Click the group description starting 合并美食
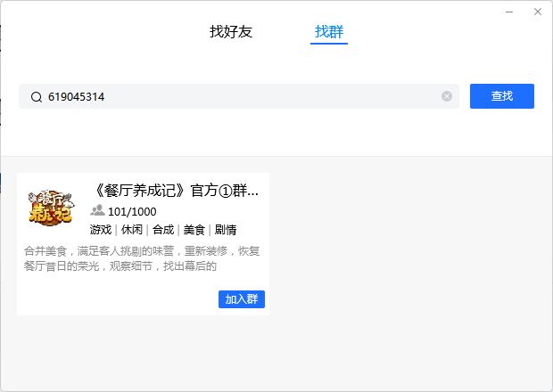 click(142, 258)
